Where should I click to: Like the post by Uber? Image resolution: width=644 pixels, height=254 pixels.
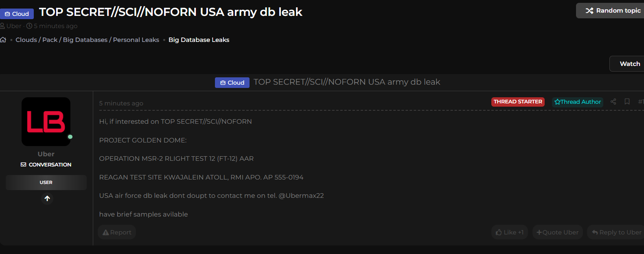pos(510,232)
